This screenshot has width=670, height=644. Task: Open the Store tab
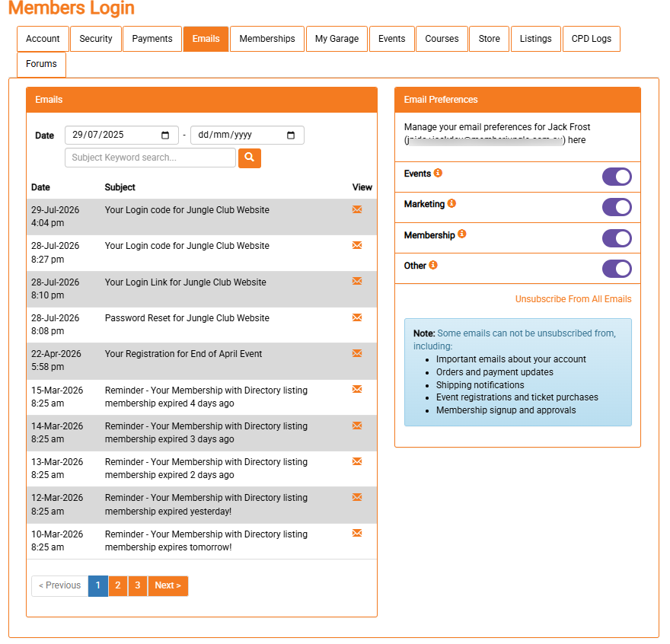click(490, 39)
